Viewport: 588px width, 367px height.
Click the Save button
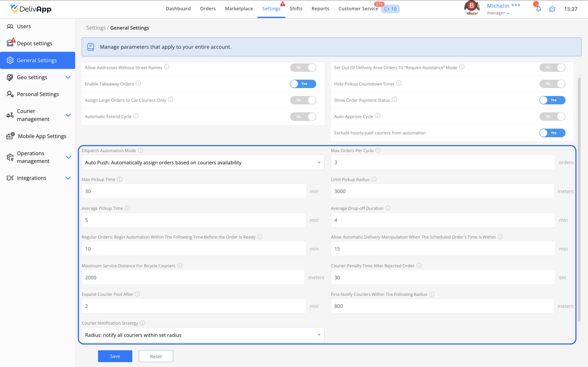115,356
